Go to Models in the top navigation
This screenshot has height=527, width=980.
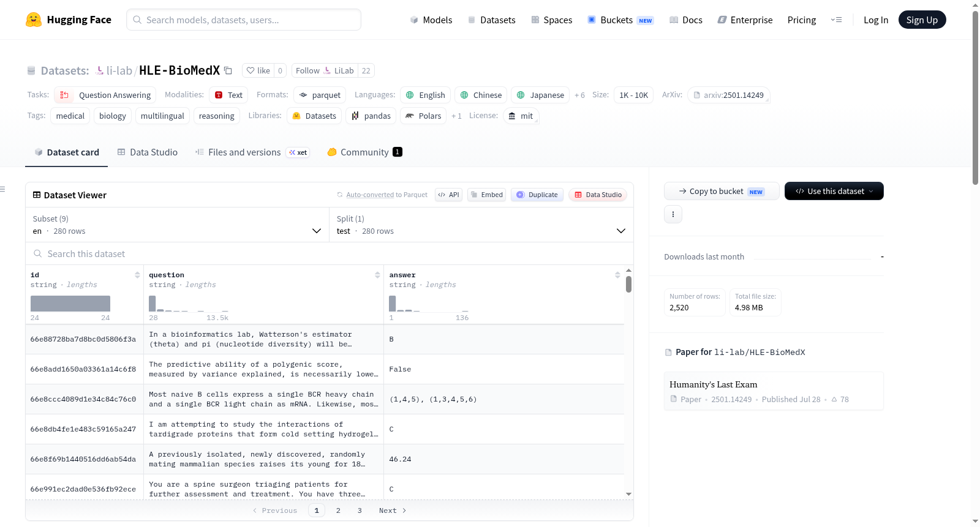pyautogui.click(x=431, y=20)
